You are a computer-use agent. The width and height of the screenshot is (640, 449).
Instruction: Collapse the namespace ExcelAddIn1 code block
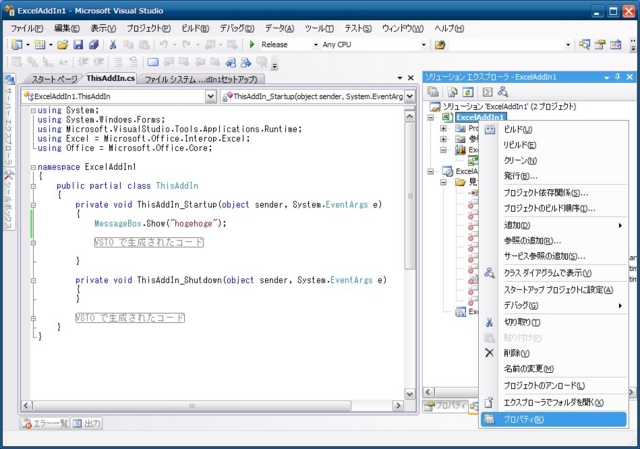33,167
